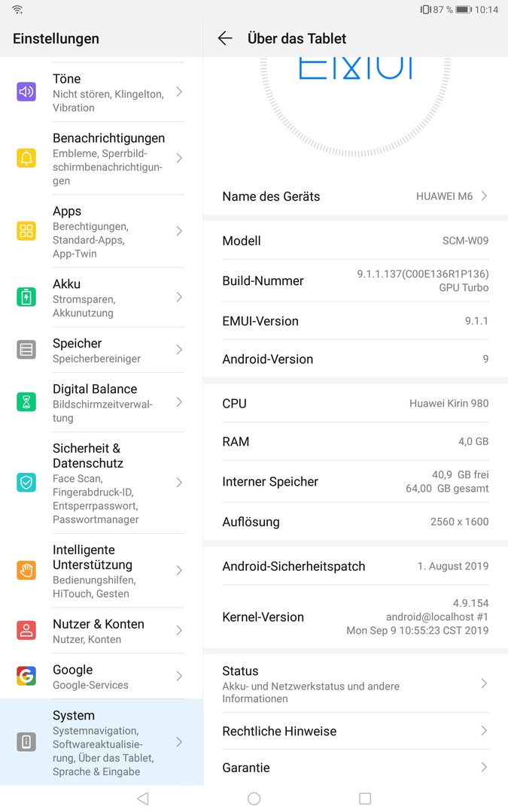Expand Benachrichtigungen chevron arrow

pyautogui.click(x=179, y=158)
